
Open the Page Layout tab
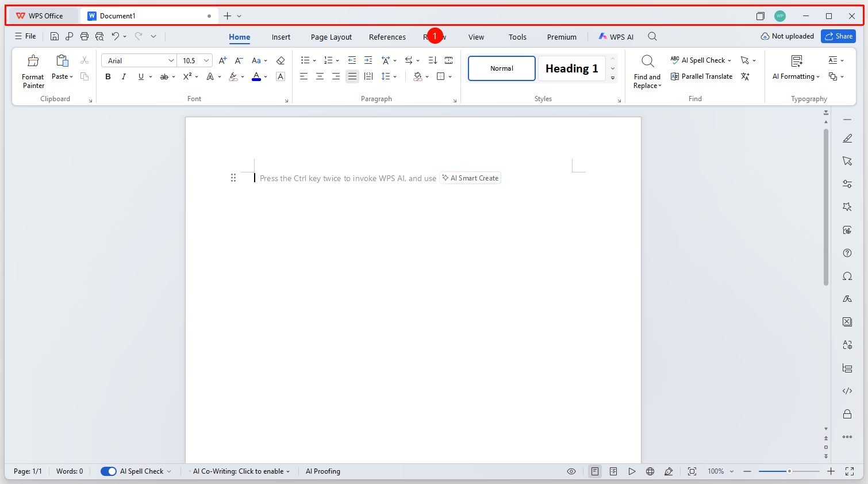click(331, 37)
